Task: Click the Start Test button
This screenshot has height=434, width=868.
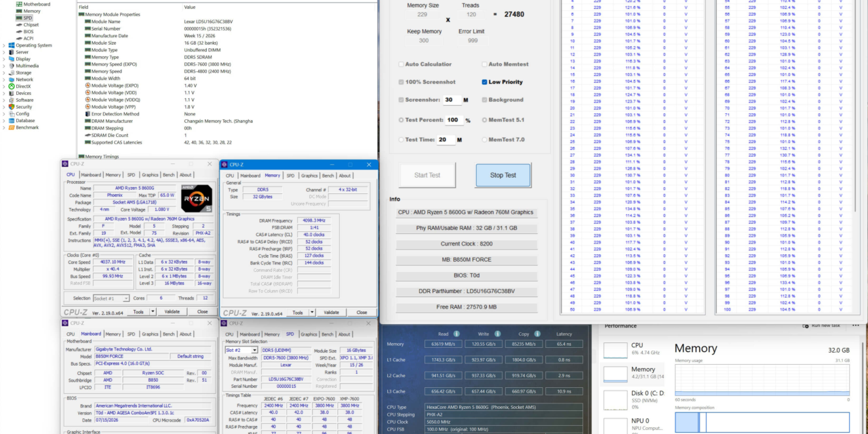Action: coord(427,175)
